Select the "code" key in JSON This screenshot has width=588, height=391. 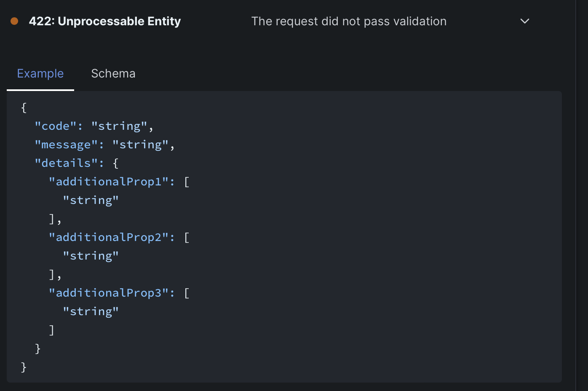55,126
